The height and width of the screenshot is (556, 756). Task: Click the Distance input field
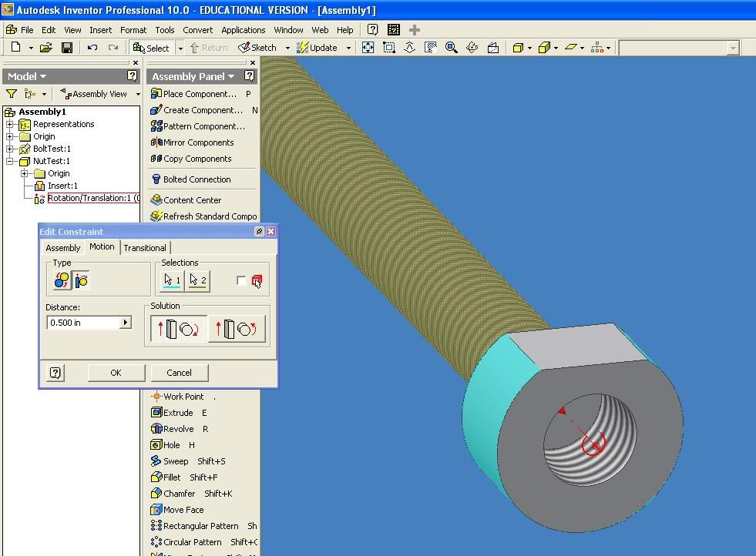point(82,323)
